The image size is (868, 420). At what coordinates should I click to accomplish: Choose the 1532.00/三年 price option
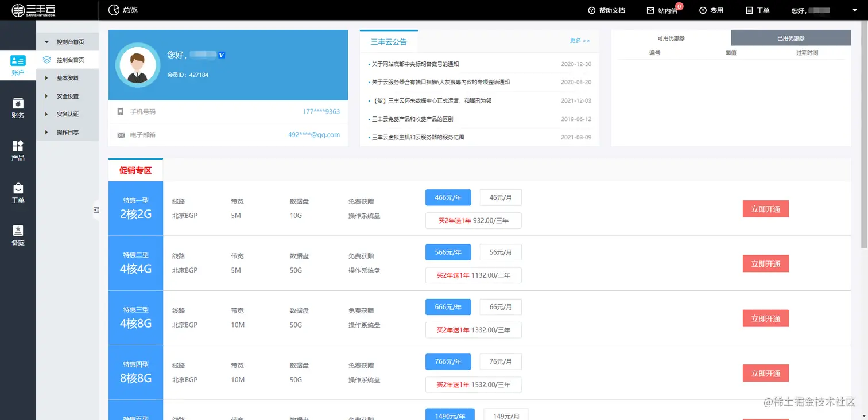click(x=474, y=384)
